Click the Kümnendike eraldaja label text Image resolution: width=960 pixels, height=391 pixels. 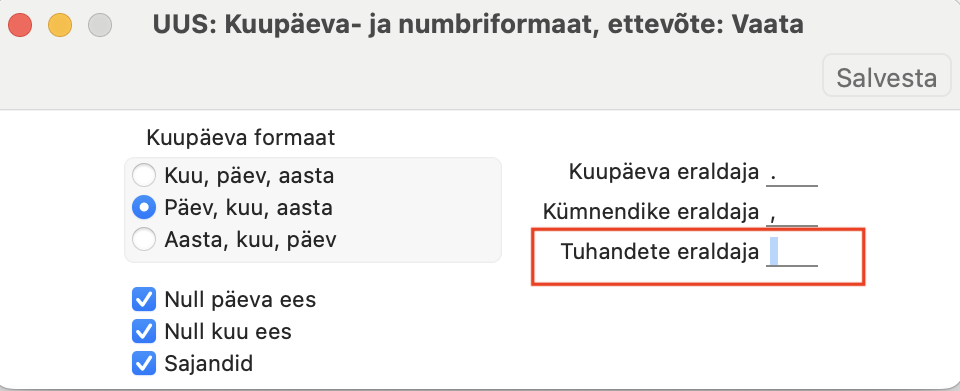click(651, 212)
